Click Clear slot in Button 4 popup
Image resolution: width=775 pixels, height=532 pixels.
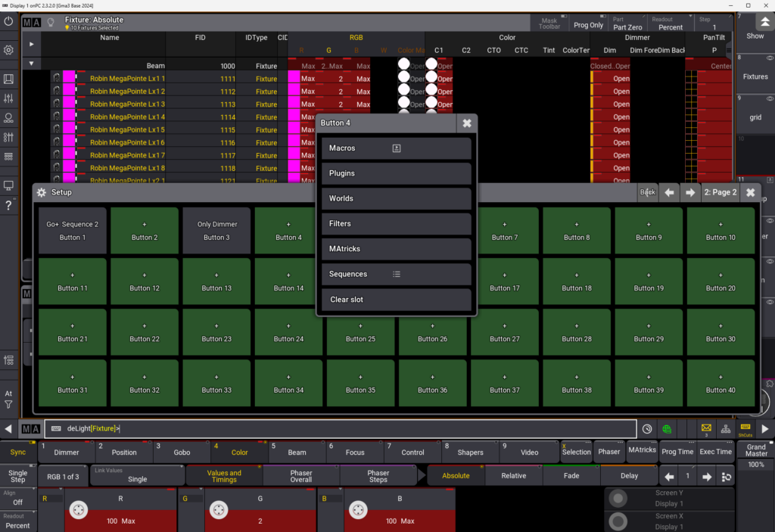(x=396, y=300)
